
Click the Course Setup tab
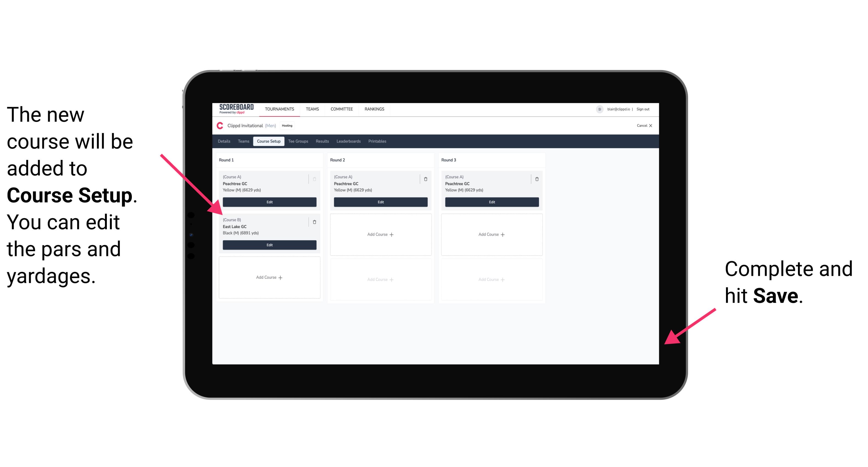pos(268,141)
